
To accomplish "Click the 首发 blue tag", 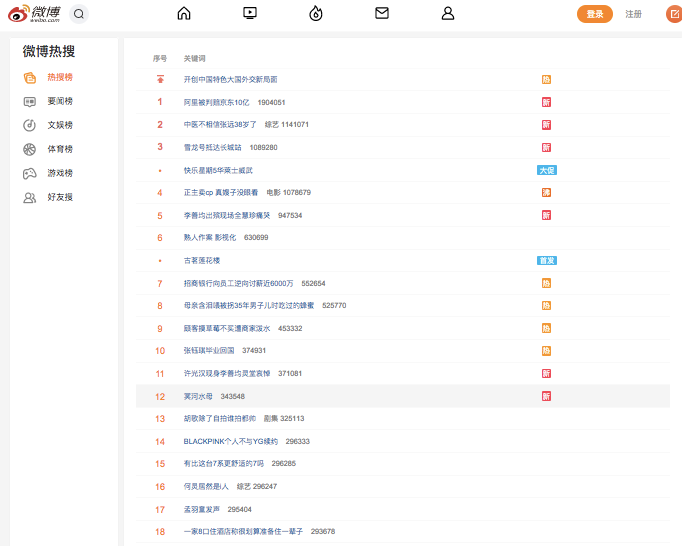I will [547, 261].
